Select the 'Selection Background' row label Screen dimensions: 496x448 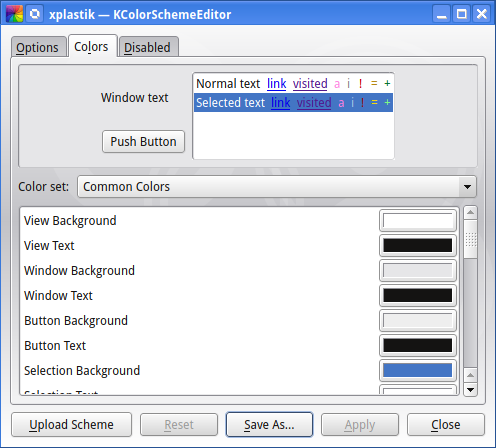point(82,371)
